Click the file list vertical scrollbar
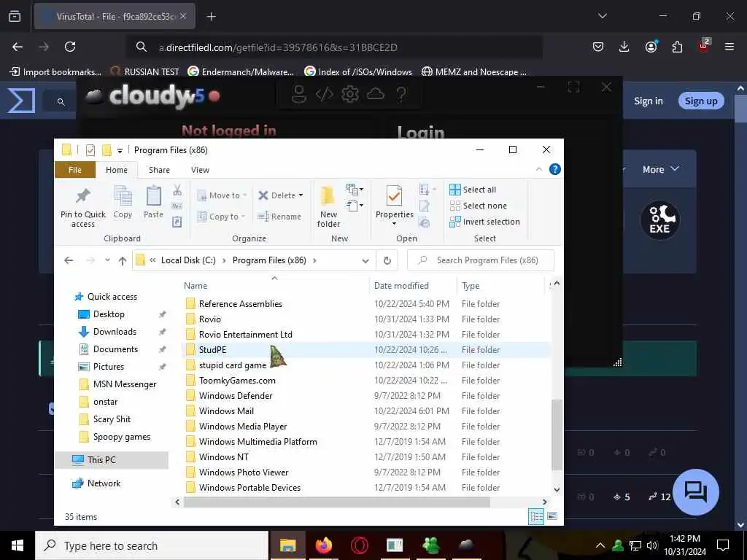The width and height of the screenshot is (747, 560). pyautogui.click(x=557, y=435)
